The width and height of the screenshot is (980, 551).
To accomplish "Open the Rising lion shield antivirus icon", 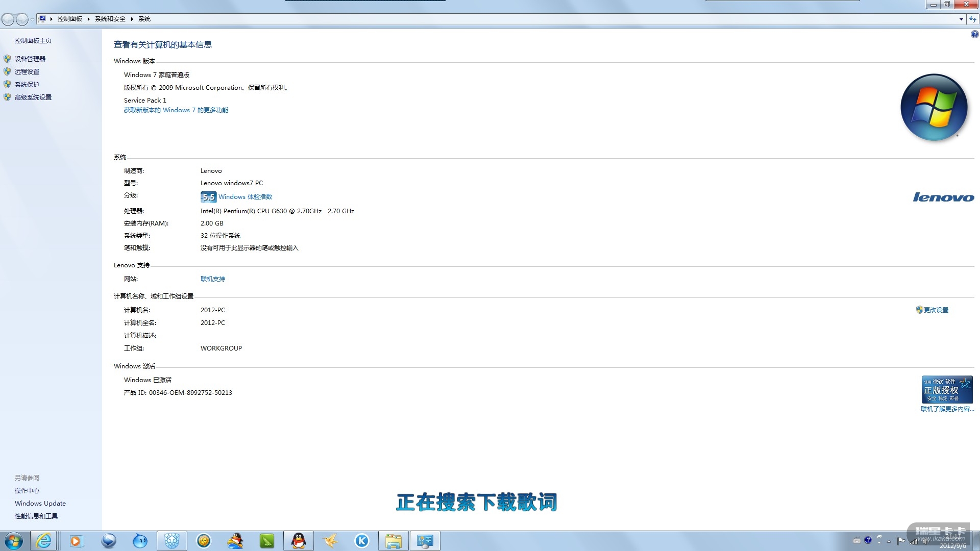I will point(172,541).
